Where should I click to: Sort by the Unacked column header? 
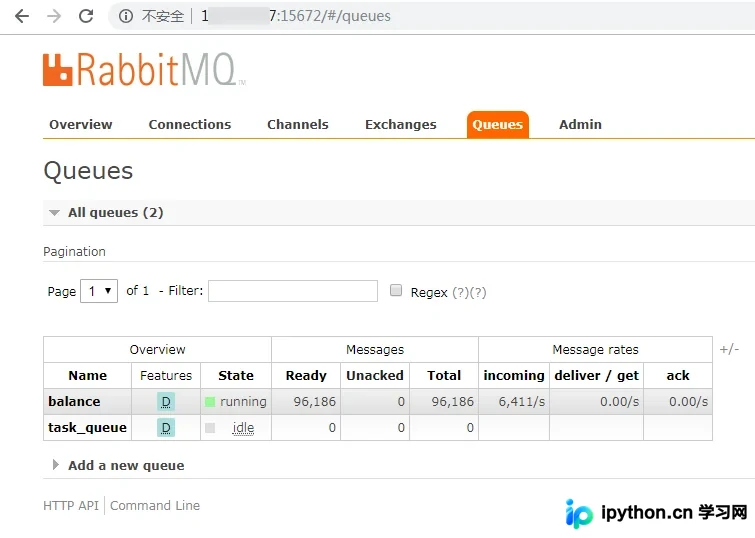pos(375,376)
